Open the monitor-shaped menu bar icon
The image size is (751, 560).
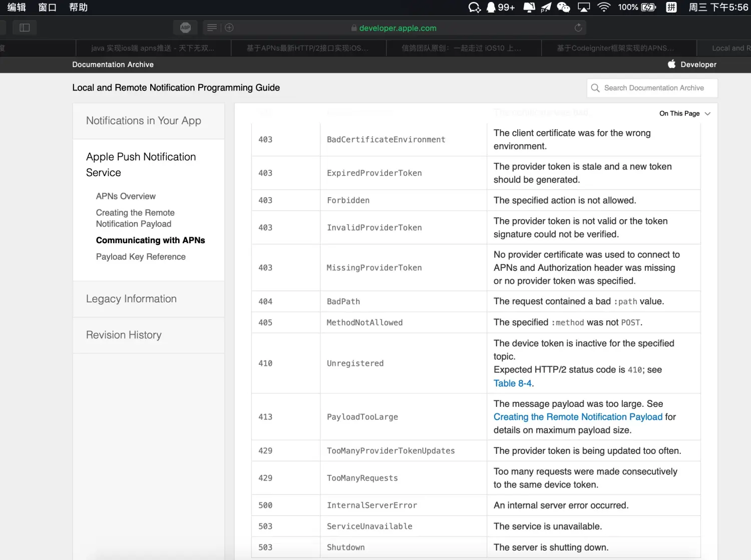coord(529,7)
